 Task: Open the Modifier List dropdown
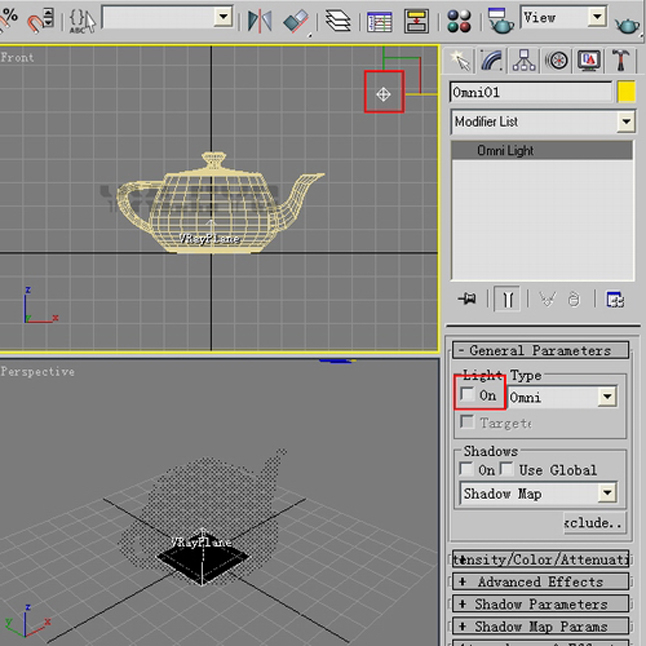click(543, 122)
